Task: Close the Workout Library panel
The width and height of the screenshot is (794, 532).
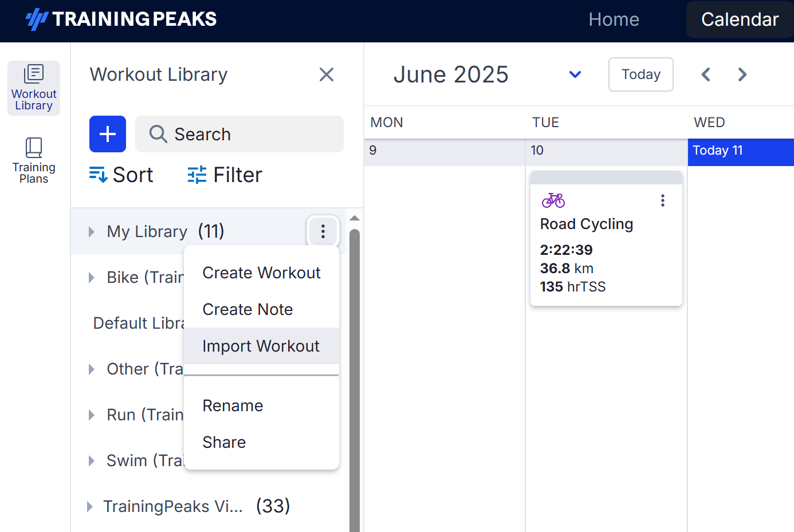Action: (327, 74)
